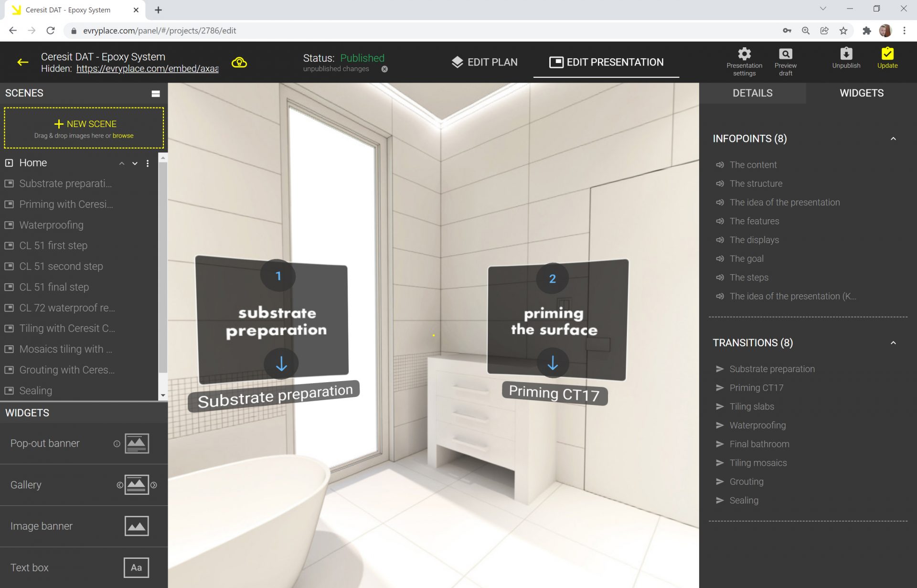This screenshot has width=917, height=588.
Task: Bookmark this page with star icon
Action: [x=843, y=31]
